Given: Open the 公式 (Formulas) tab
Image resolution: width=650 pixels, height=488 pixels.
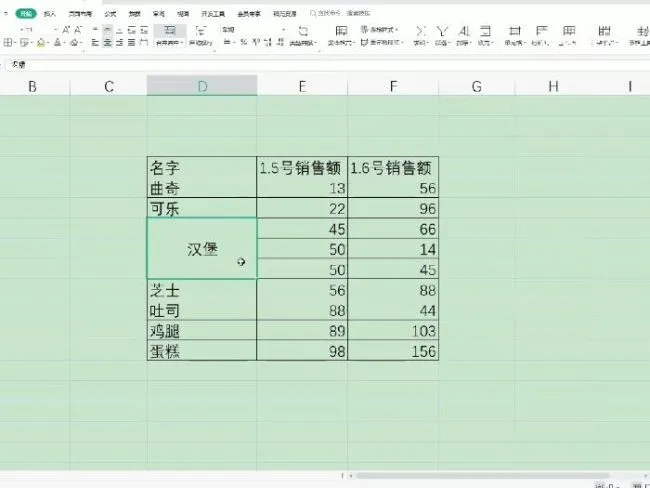Looking at the screenshot, I should click(x=110, y=14).
